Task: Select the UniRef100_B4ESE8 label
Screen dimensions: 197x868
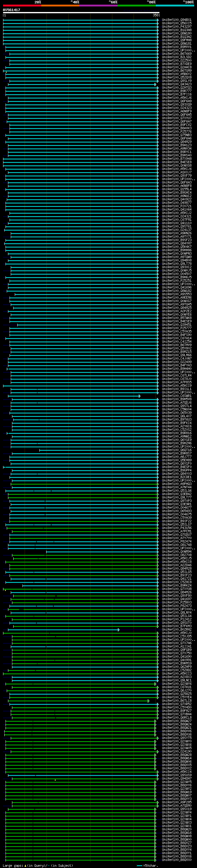Action: (x=176, y=162)
